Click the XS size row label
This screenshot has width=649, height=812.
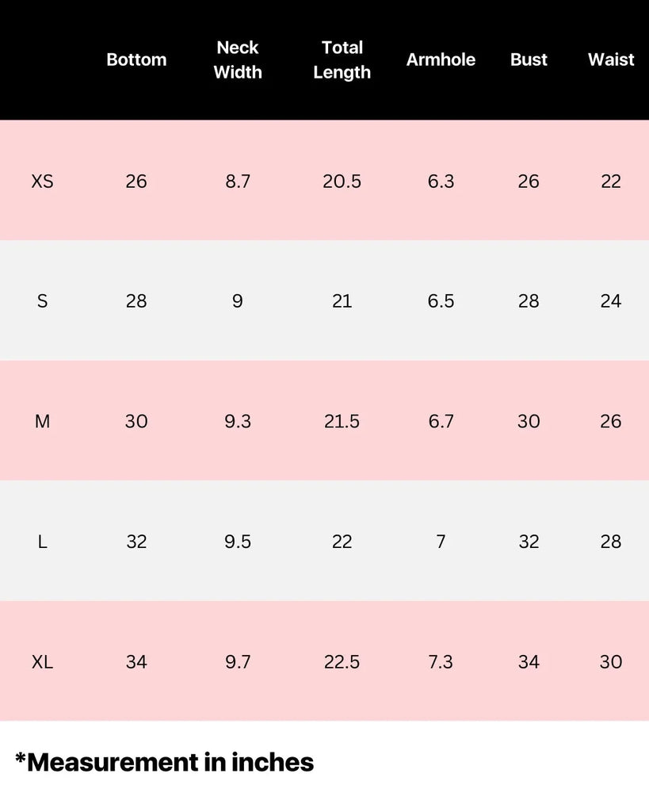(43, 182)
